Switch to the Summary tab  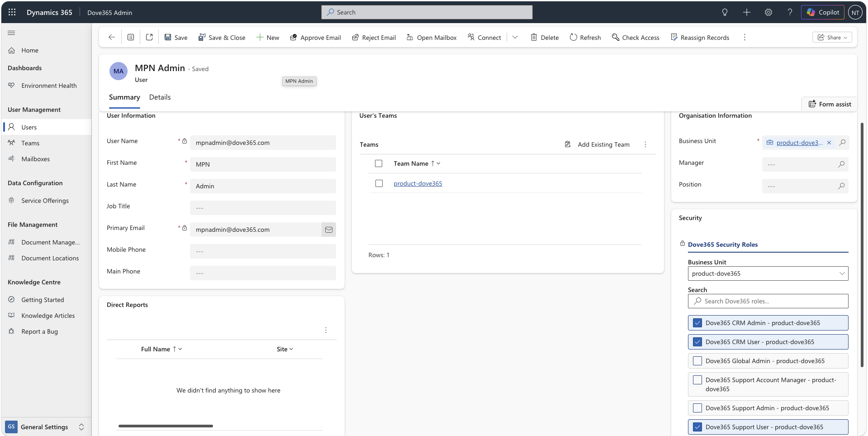pyautogui.click(x=124, y=97)
